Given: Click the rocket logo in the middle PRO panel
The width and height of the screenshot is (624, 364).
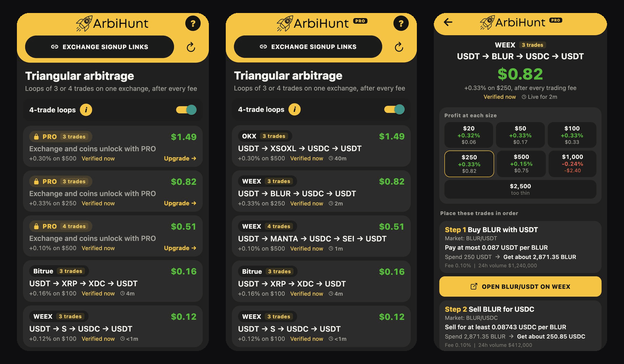Looking at the screenshot, I should [285, 23].
